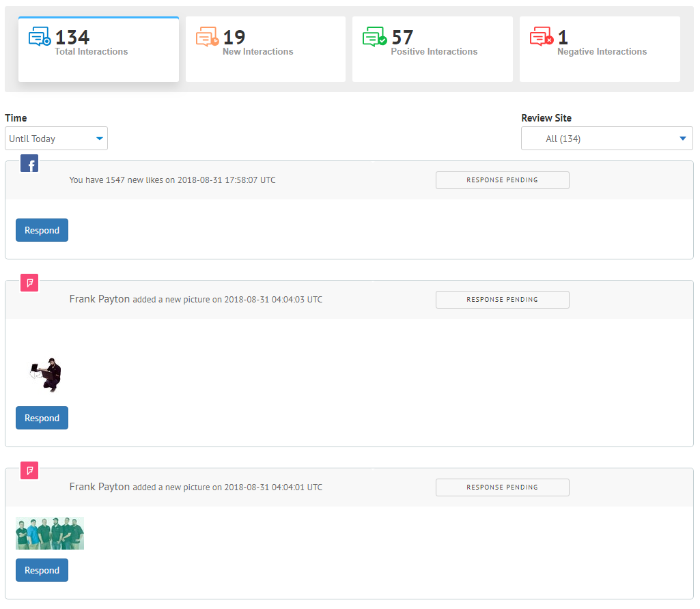The image size is (700, 609).
Task: Click the 'New Interactions' label
Action: coord(258,52)
